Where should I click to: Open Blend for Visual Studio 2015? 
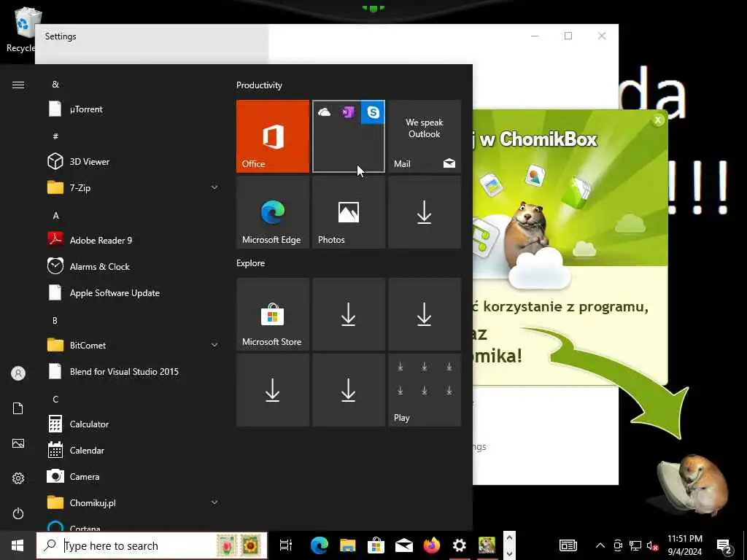133,371
